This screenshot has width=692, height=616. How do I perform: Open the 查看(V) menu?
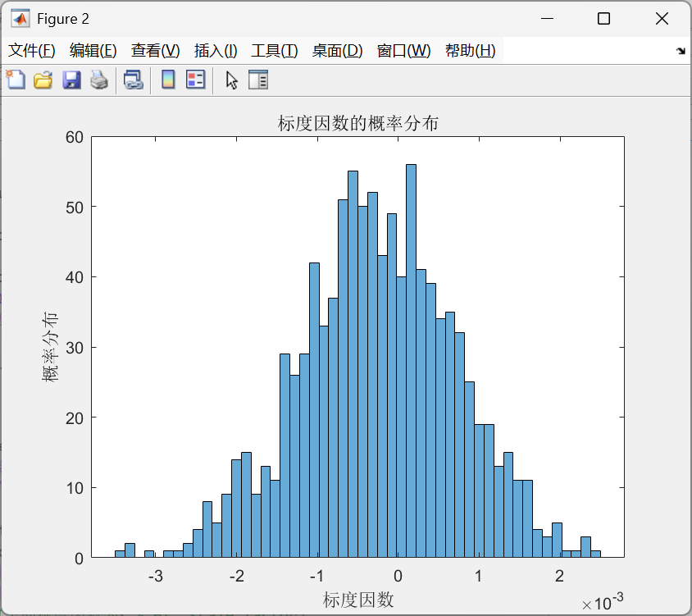click(x=155, y=51)
